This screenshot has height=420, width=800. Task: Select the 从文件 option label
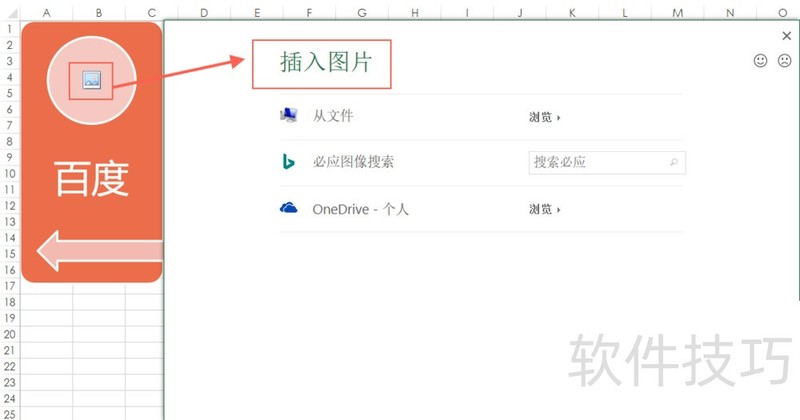click(333, 116)
